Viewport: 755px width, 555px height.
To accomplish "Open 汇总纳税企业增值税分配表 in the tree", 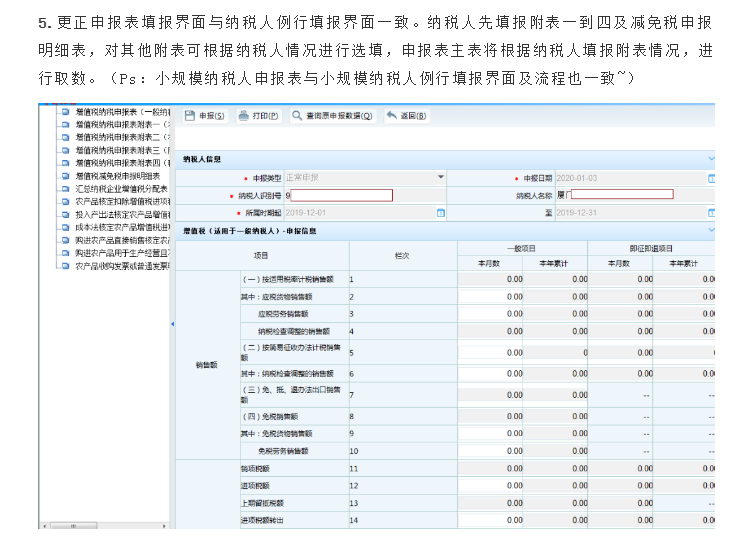I will (x=121, y=189).
